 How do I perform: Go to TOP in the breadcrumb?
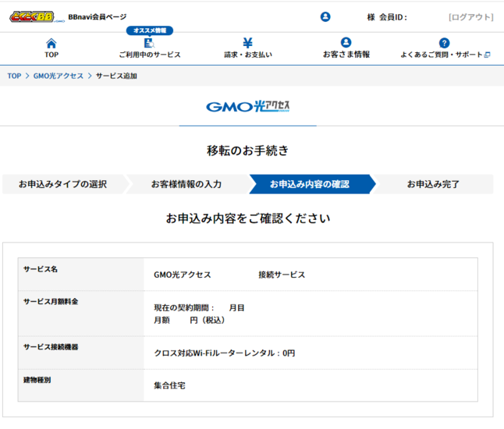pos(14,76)
